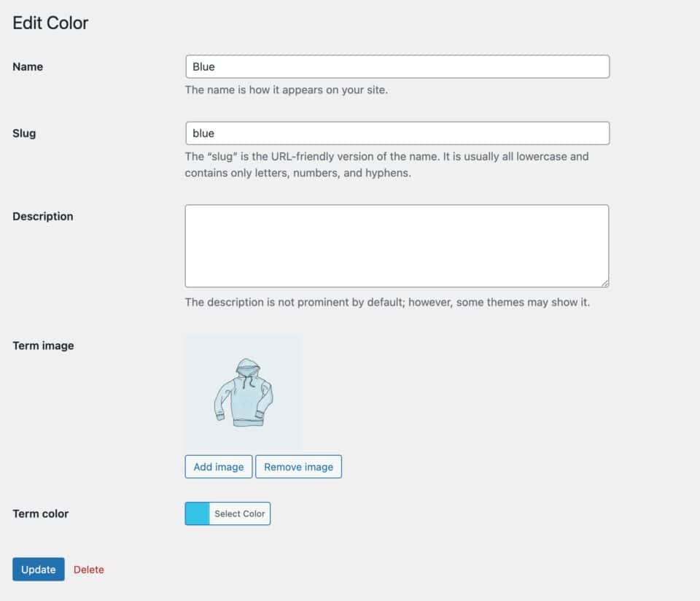Click the "Description" field label

point(43,217)
